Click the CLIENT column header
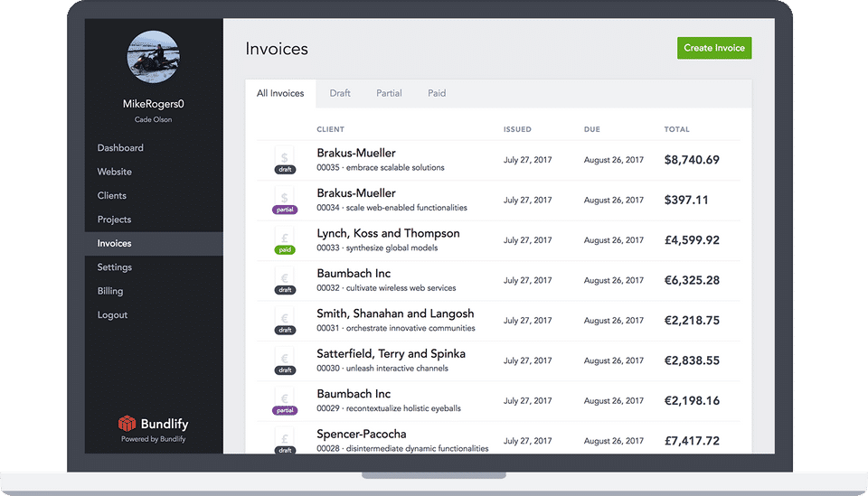This screenshot has width=868, height=496. tap(331, 129)
